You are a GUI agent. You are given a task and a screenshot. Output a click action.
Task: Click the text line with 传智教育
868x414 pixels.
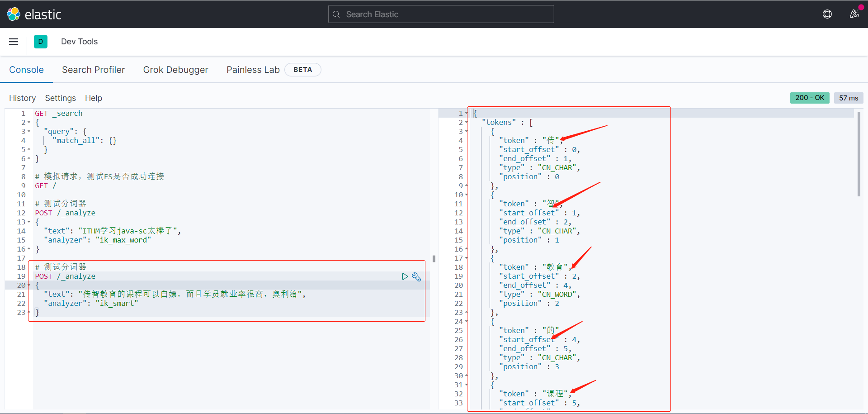pos(175,295)
